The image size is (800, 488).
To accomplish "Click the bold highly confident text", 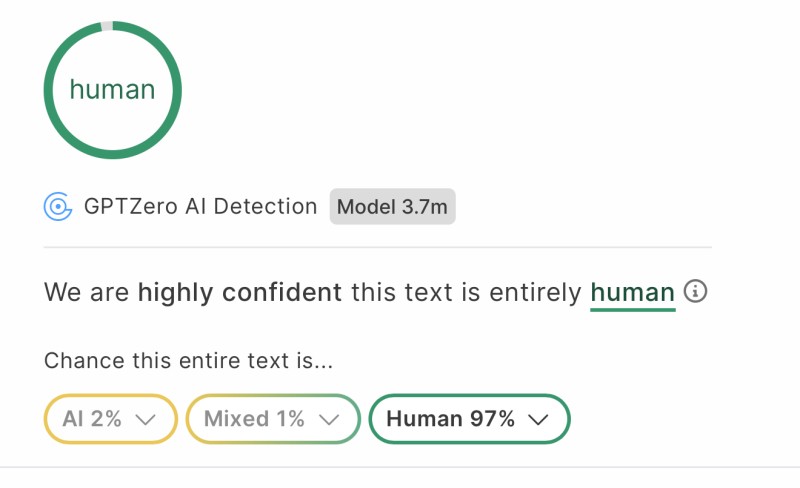I will (239, 293).
